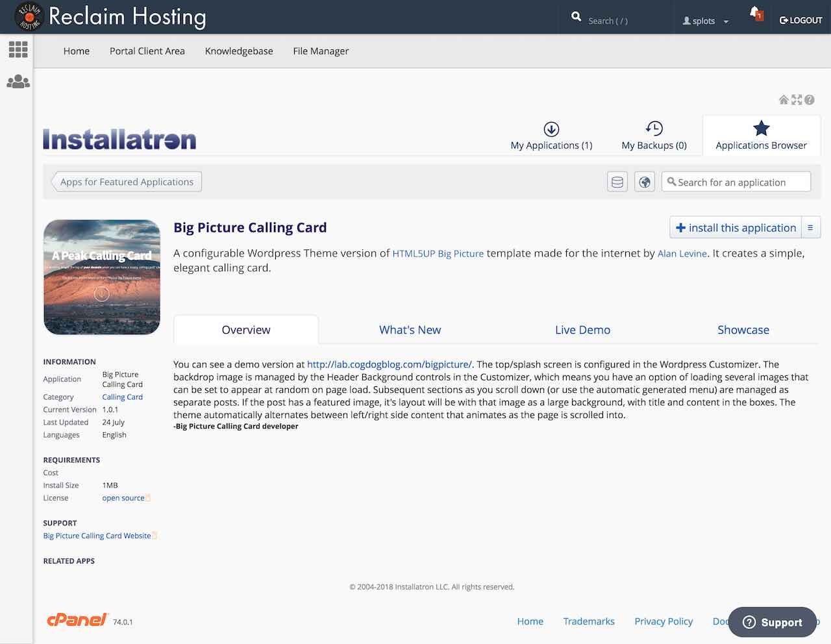Click the Big Picture Calling Card thumbnail
Image resolution: width=831 pixels, height=644 pixels.
tap(102, 277)
